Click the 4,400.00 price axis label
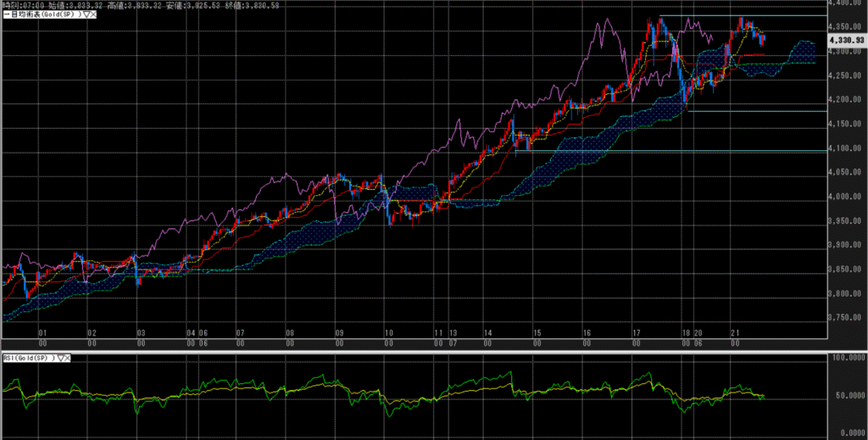 pyautogui.click(x=849, y=3)
